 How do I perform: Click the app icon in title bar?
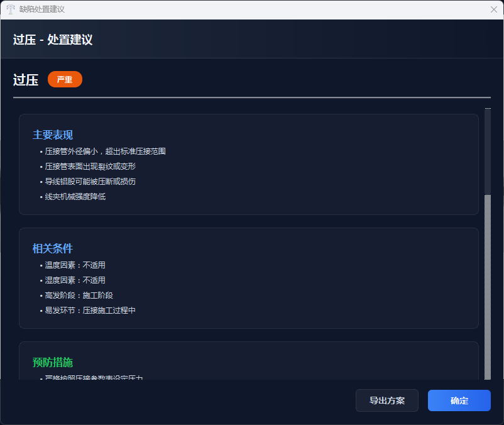pyautogui.click(x=11, y=9)
